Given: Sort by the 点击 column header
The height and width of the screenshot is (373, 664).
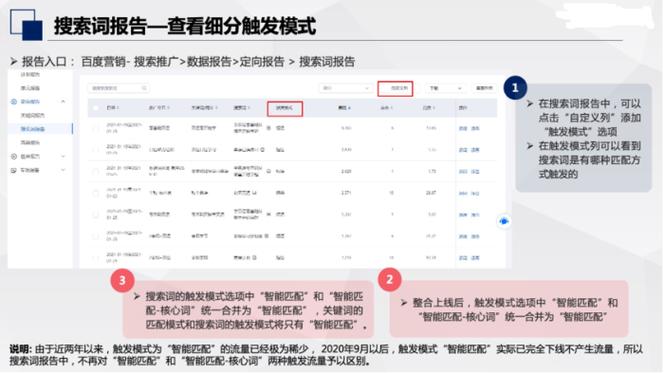Looking at the screenshot, I should pyautogui.click(x=386, y=108).
